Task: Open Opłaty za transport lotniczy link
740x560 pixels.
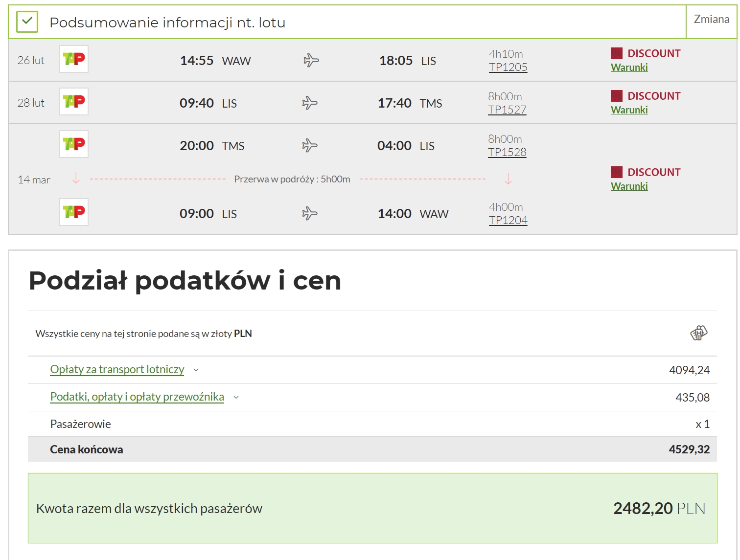Action: pos(117,370)
